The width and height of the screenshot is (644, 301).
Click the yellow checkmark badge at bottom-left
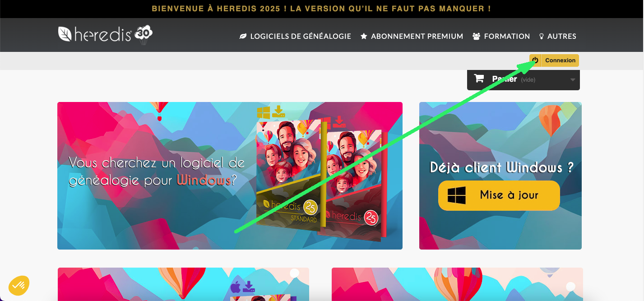[19, 285]
